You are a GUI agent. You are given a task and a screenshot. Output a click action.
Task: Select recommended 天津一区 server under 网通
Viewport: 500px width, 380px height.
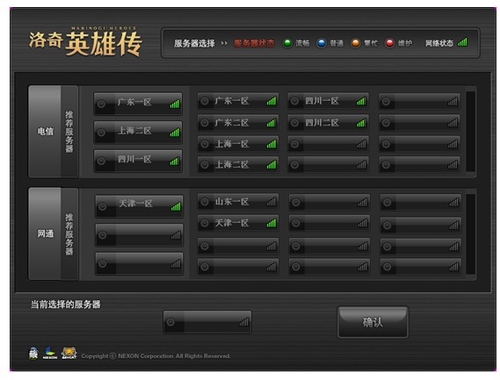(x=139, y=206)
